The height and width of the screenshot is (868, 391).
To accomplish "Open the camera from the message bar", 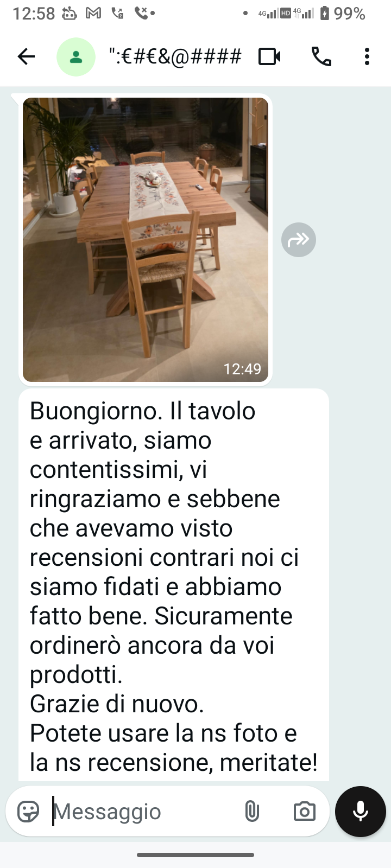I will tap(304, 812).
